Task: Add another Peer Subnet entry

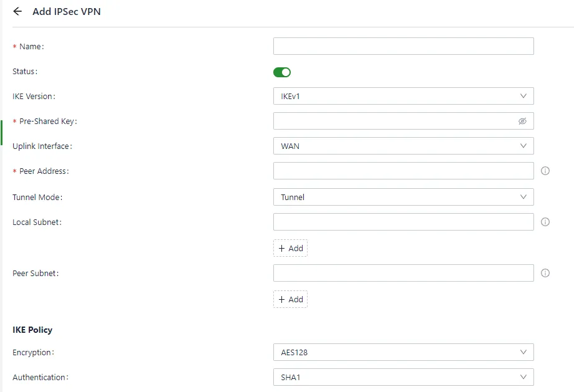Action: tap(290, 300)
